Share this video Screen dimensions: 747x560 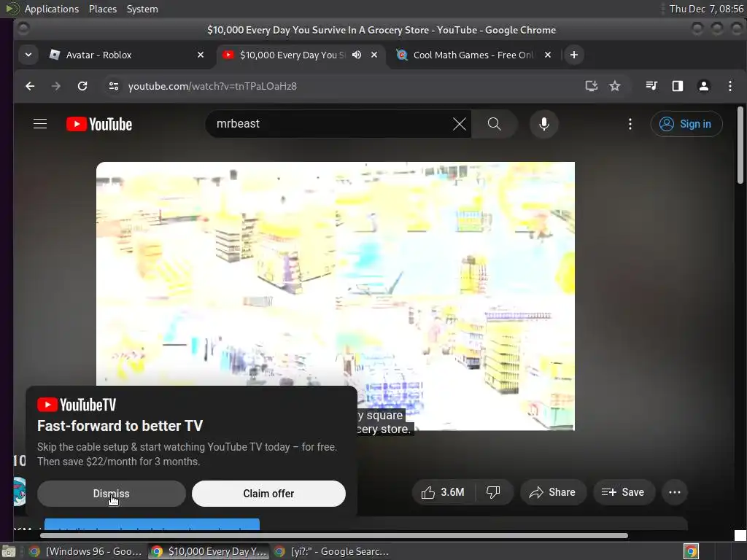pyautogui.click(x=553, y=492)
